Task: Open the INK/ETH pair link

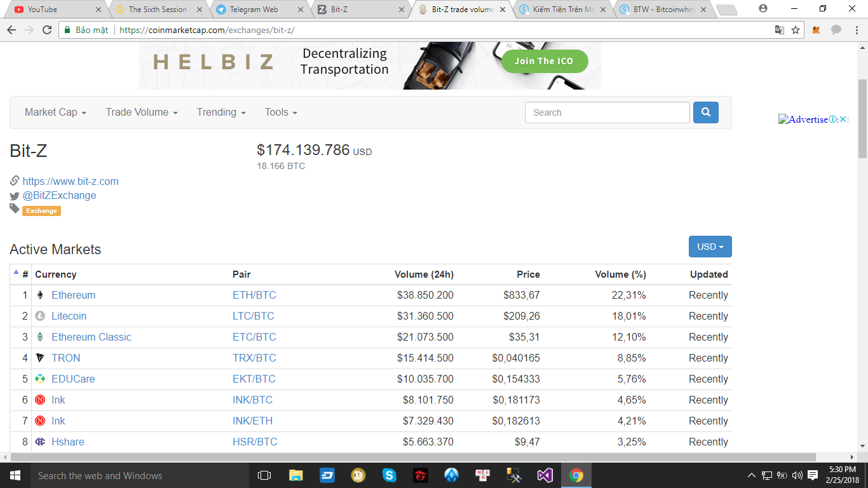Action: (252, 421)
